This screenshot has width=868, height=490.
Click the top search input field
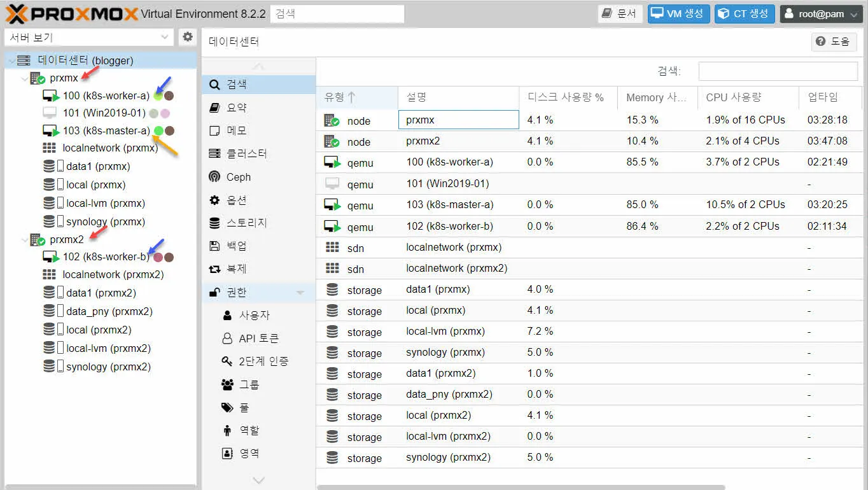click(337, 13)
